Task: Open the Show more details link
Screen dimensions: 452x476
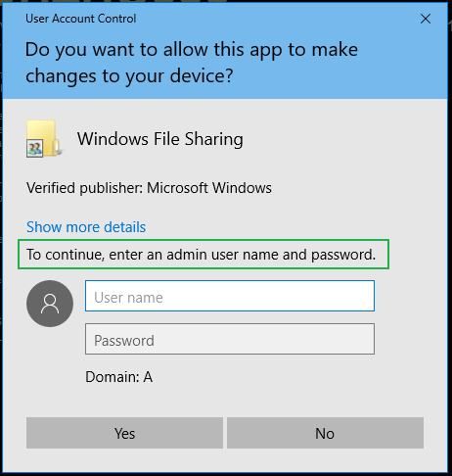Action: [86, 227]
